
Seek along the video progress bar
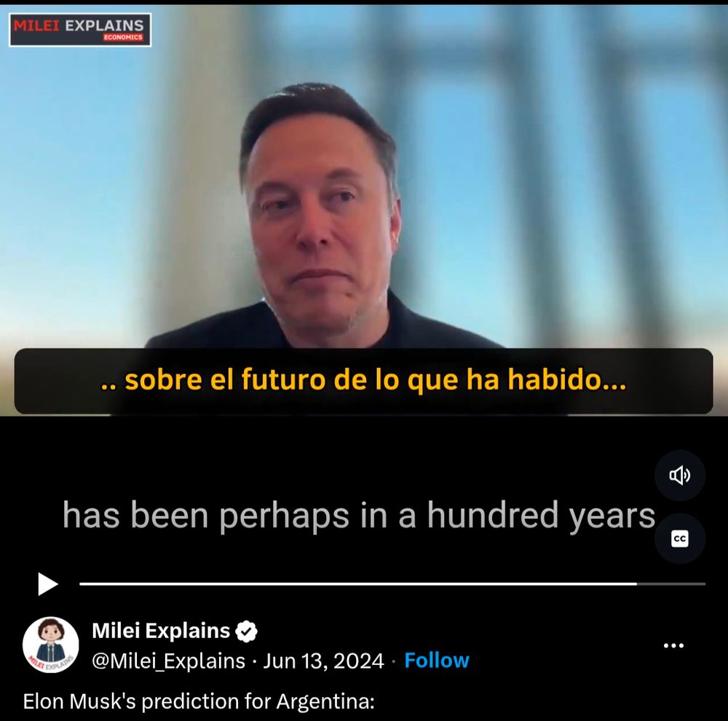[x=392, y=583]
